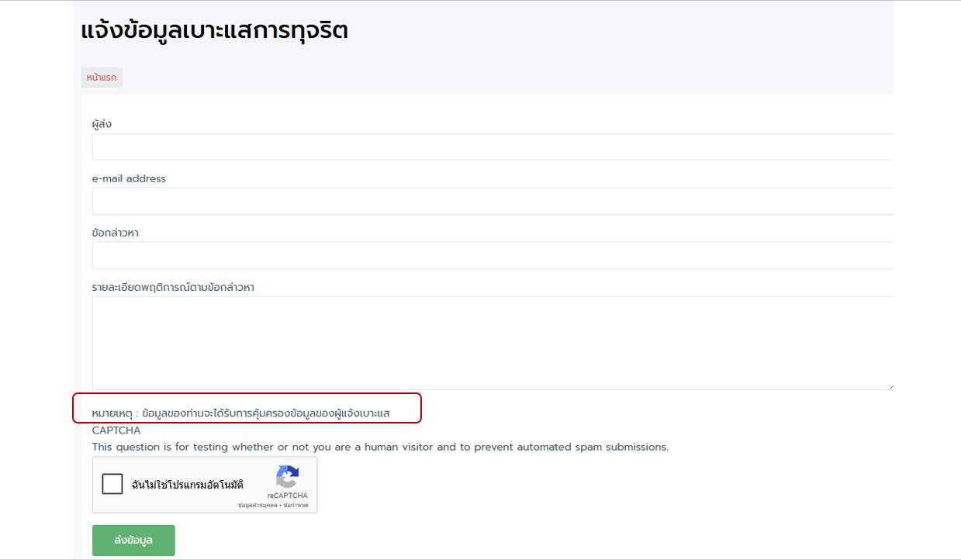Click the CAPTCHA spam-prevention description text
This screenshot has height=560, width=961.
(379, 447)
